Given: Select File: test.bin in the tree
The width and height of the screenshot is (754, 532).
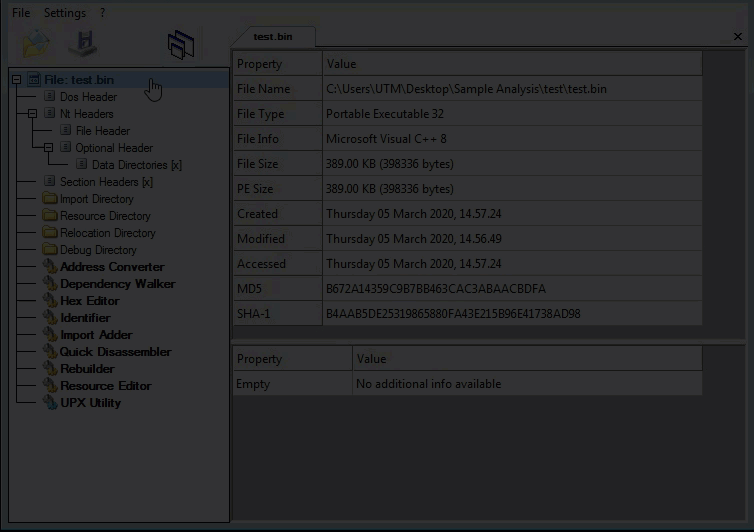Looking at the screenshot, I should [x=79, y=80].
